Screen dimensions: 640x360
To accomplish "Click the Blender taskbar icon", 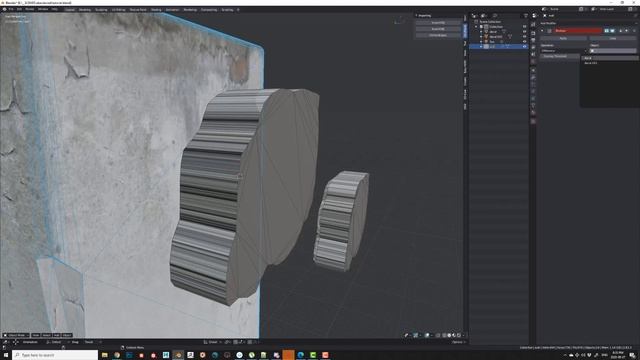I will coord(178,355).
